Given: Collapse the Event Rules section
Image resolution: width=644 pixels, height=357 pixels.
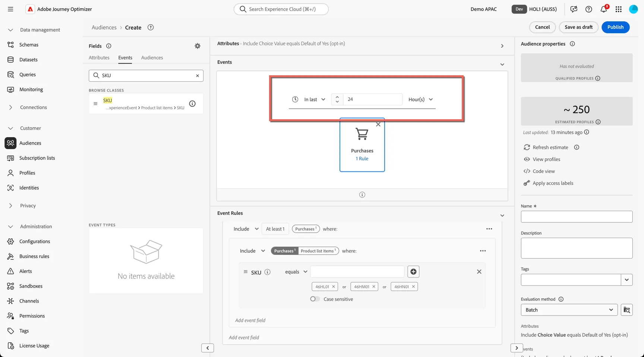Looking at the screenshot, I should (x=502, y=215).
